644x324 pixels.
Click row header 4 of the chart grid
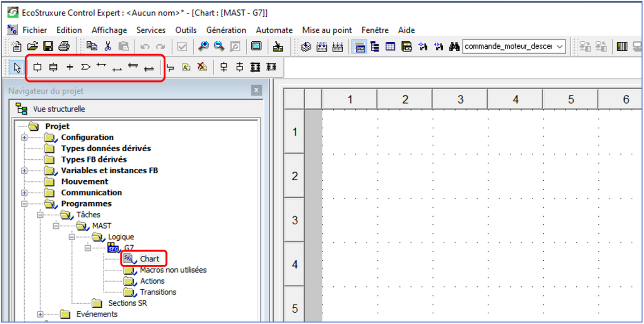[x=294, y=264]
